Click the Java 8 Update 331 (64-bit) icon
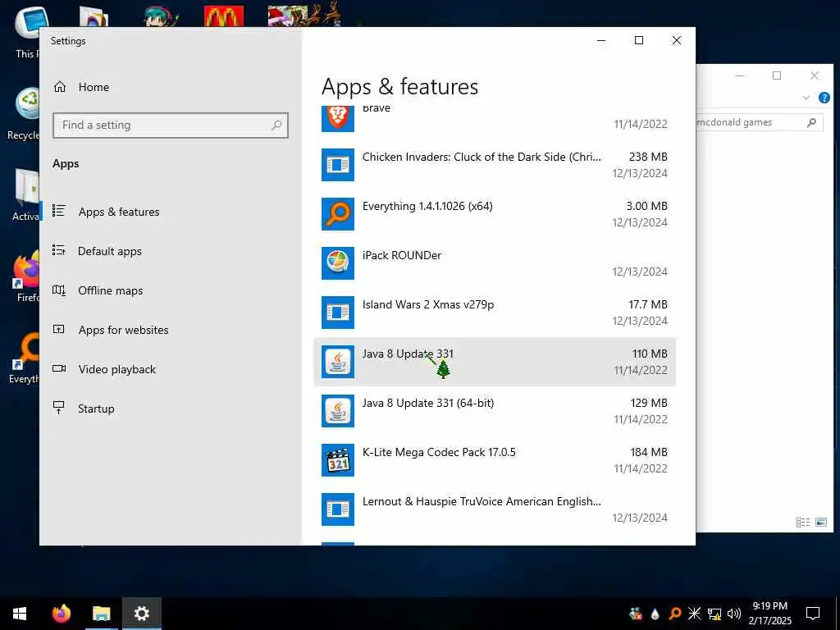 tap(337, 411)
